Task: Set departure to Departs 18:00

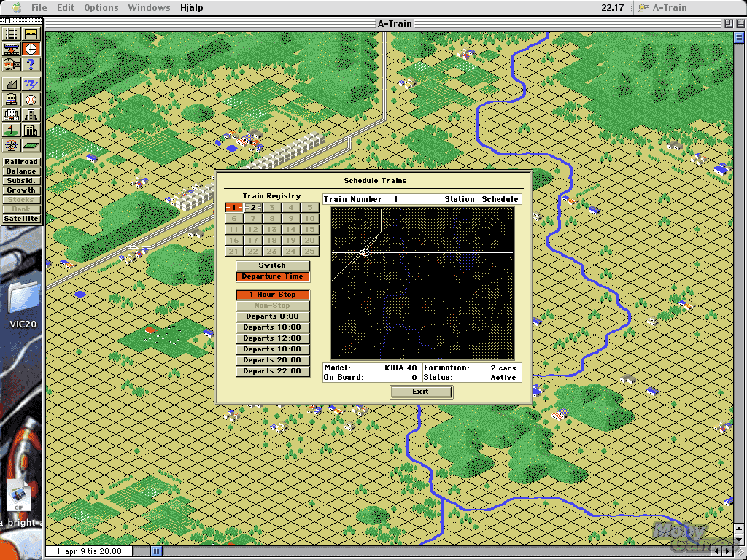Action: (273, 349)
